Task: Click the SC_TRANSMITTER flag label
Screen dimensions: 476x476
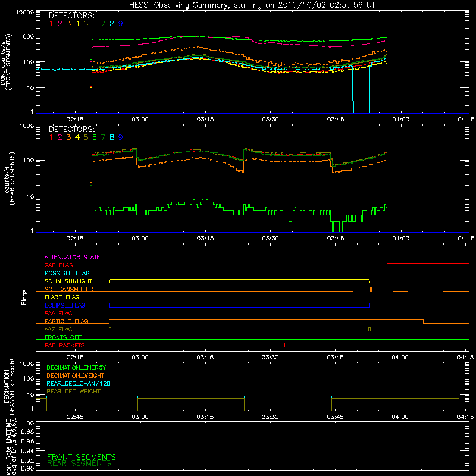Action: pos(69,289)
